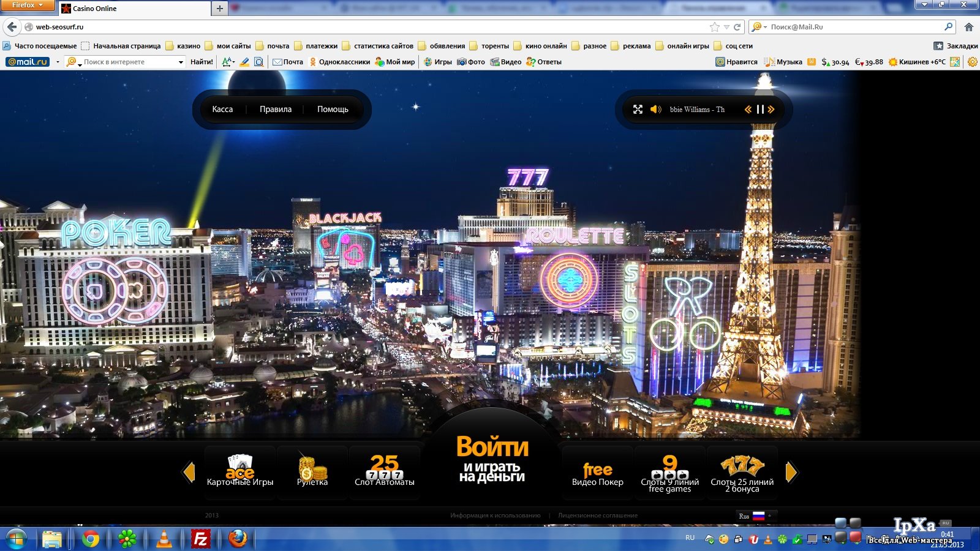Check Кишинев +6°C weather widget
This screenshot has height=551, width=980.
pos(917,62)
